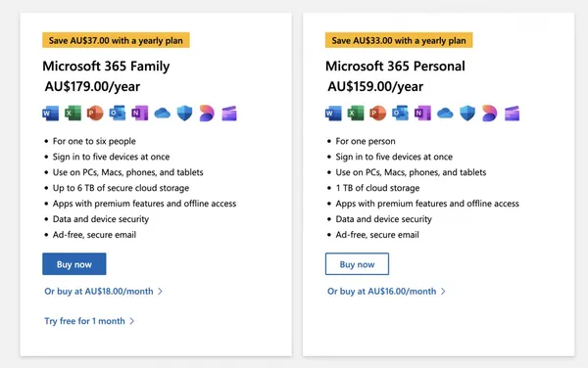588x368 pixels.
Task: Click the OneNote icon in Family plan
Action: coord(139,114)
